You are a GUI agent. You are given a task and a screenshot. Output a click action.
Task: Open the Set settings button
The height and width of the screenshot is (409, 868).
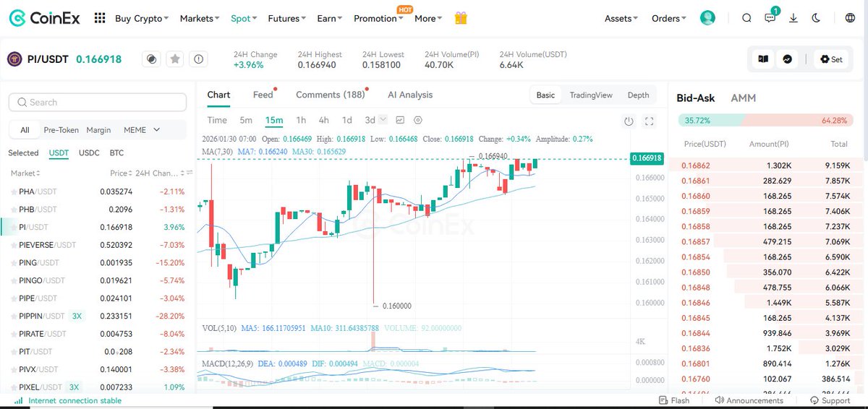pos(830,59)
